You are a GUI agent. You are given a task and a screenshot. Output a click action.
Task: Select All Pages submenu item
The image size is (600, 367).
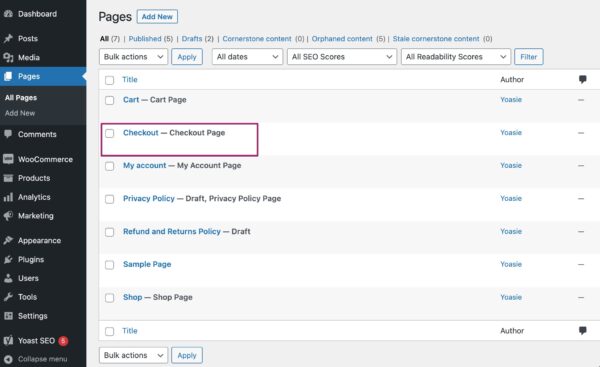pyautogui.click(x=21, y=98)
